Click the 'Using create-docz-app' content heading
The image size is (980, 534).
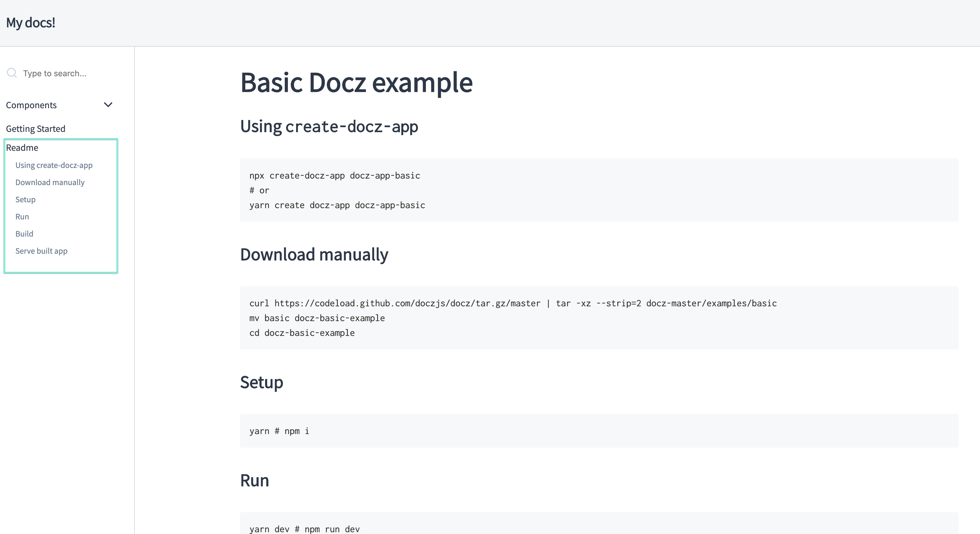click(329, 126)
